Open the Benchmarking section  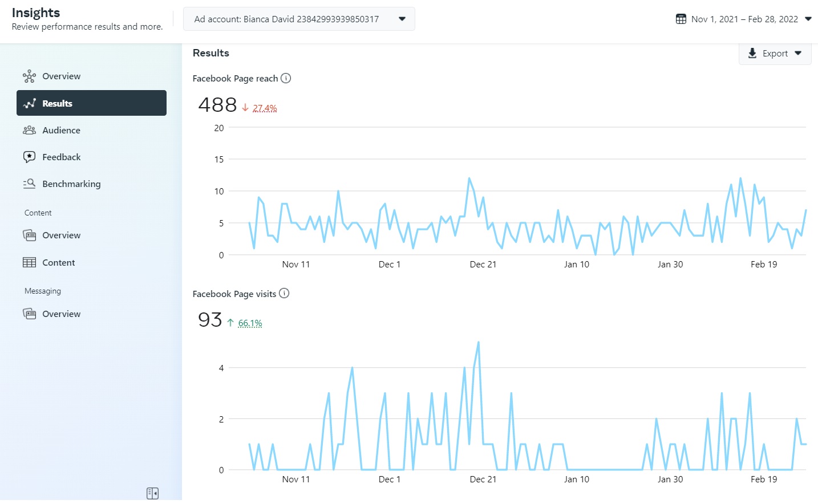click(x=71, y=184)
